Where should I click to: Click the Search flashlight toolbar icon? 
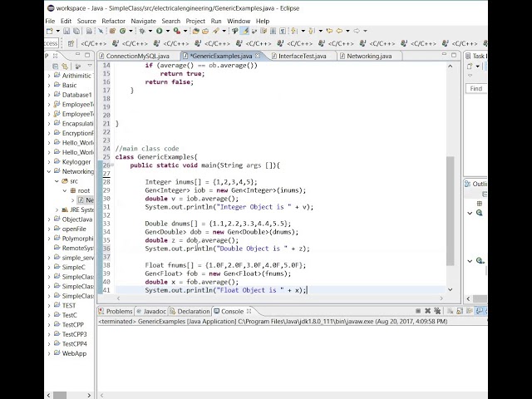pos(215,31)
